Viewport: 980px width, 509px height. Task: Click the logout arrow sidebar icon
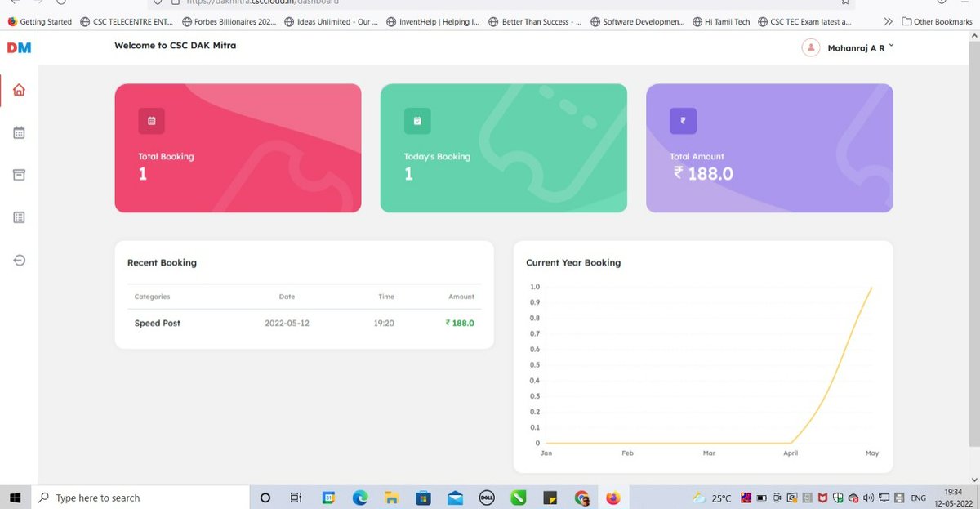[x=20, y=260]
